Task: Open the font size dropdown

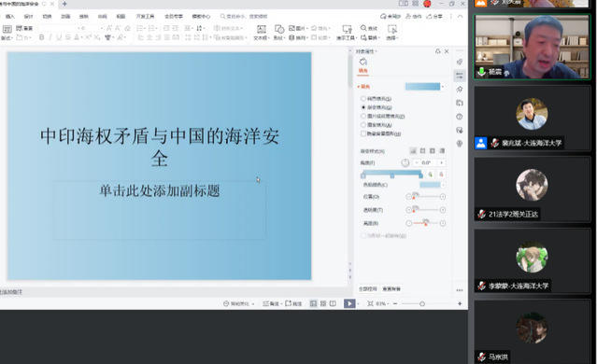Action: point(102,28)
